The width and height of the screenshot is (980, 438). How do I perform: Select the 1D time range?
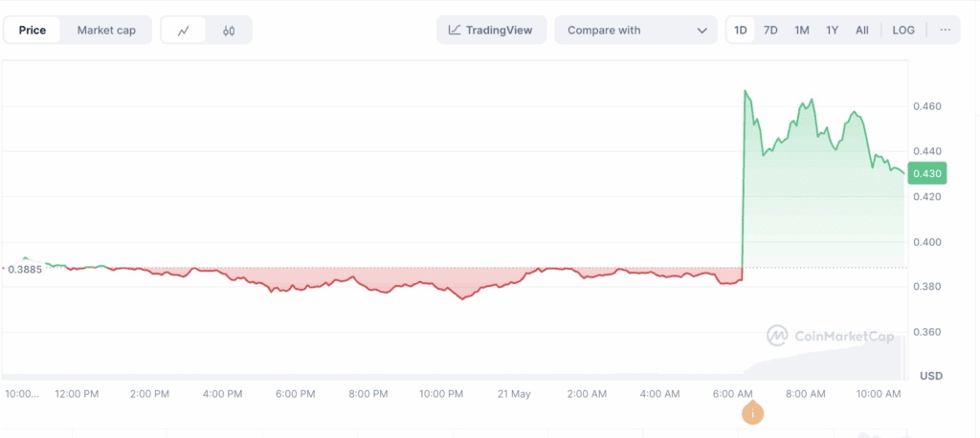(741, 30)
